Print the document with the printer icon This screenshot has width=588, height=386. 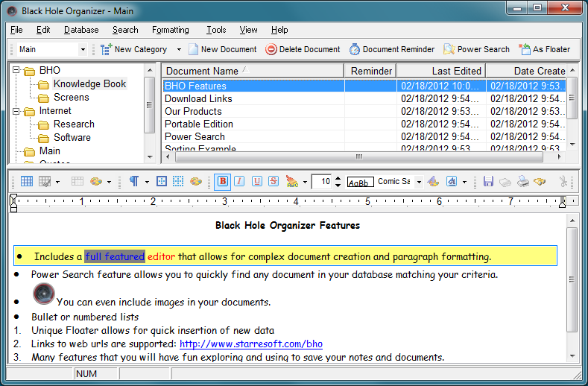click(522, 182)
